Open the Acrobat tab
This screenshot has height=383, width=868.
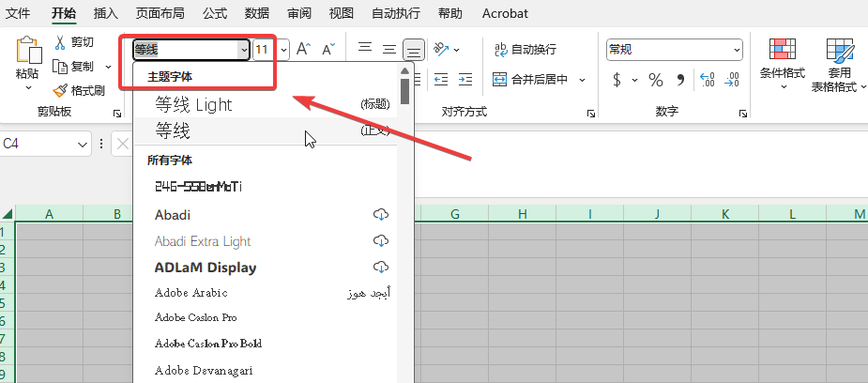tap(505, 13)
